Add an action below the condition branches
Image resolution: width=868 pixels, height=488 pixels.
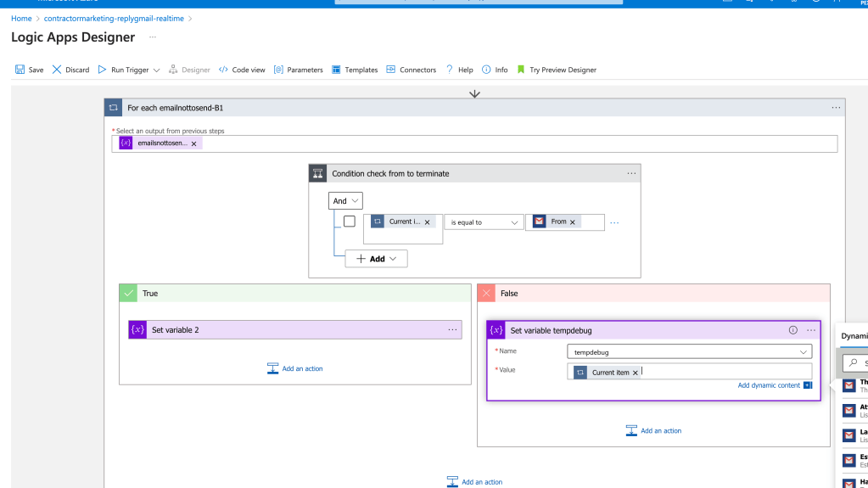(475, 481)
